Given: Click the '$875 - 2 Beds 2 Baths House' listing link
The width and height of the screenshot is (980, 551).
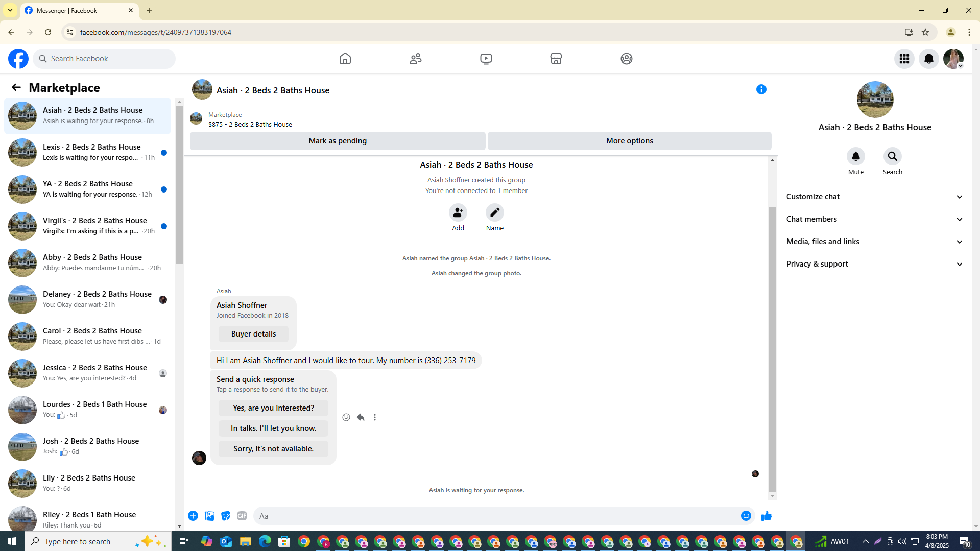Looking at the screenshot, I should [x=250, y=124].
